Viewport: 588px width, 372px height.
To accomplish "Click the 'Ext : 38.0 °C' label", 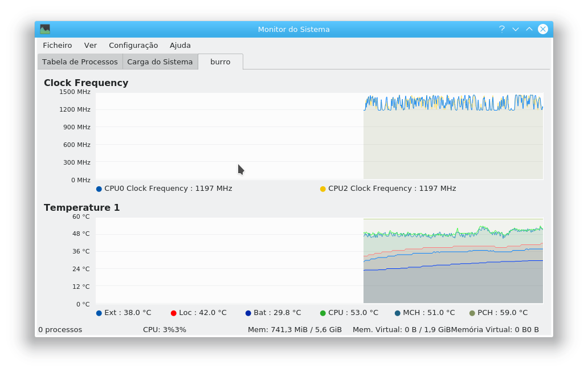I will point(128,313).
